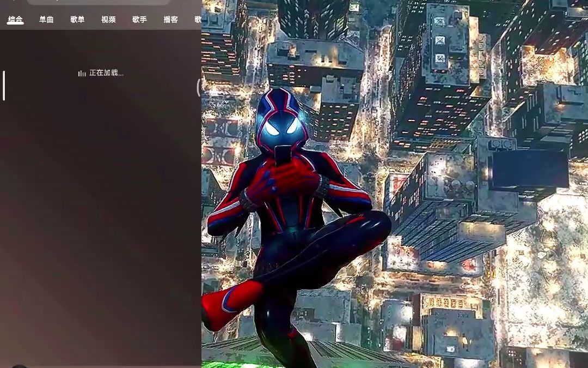Select the 综合 tab
588x368 pixels.
(x=15, y=20)
